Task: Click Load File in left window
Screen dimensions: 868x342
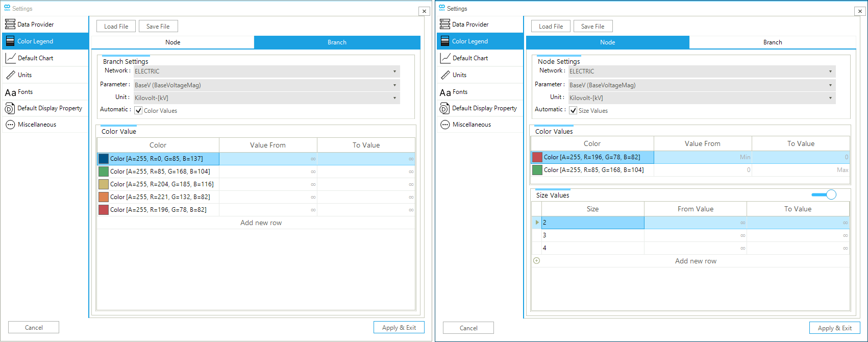Action: [116, 27]
